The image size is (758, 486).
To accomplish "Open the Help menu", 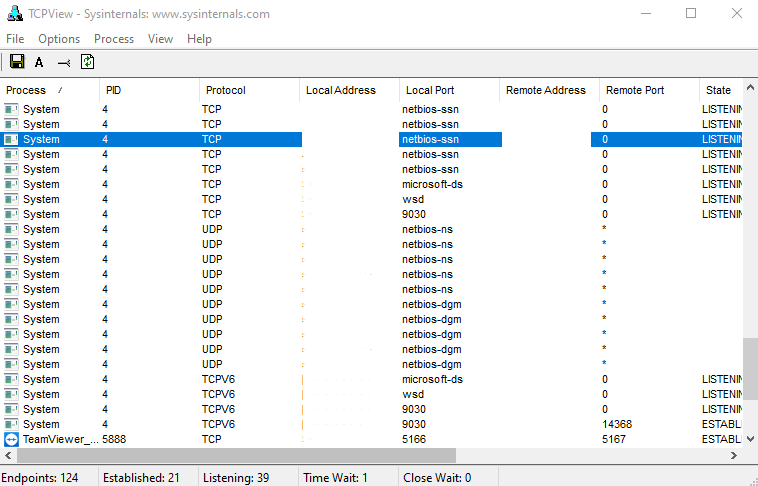I will point(199,39).
